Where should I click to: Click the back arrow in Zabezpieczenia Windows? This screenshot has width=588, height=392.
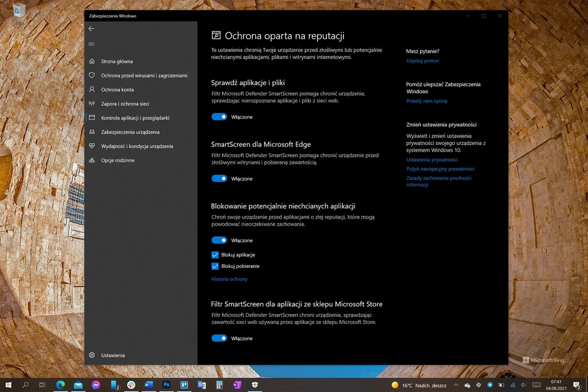coord(92,28)
